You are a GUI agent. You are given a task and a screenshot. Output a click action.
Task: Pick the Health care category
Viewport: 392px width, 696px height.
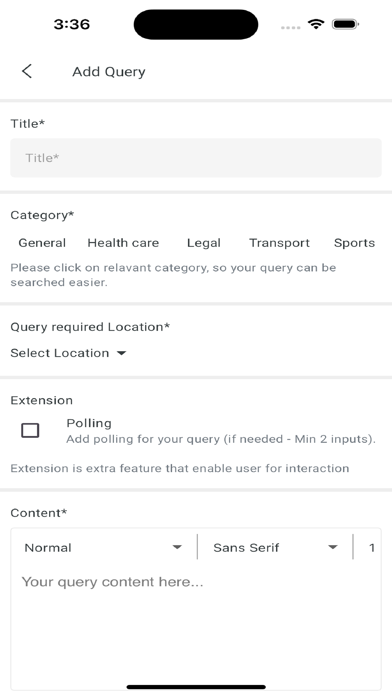tap(123, 243)
